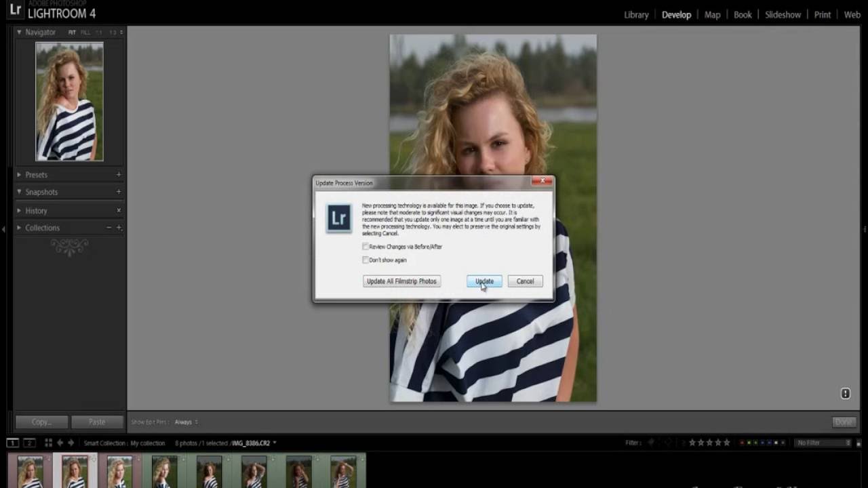Click the alert icon at preview bottom-right
Image resolution: width=868 pixels, height=488 pixels.
click(x=846, y=393)
